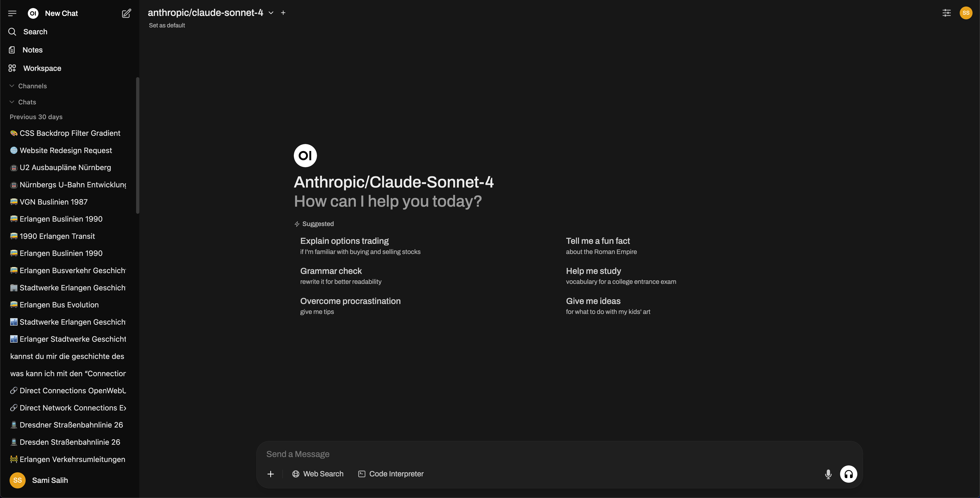
Task: Open the Erlanger Stadtwerke Geschichte chat
Action: pyautogui.click(x=68, y=339)
